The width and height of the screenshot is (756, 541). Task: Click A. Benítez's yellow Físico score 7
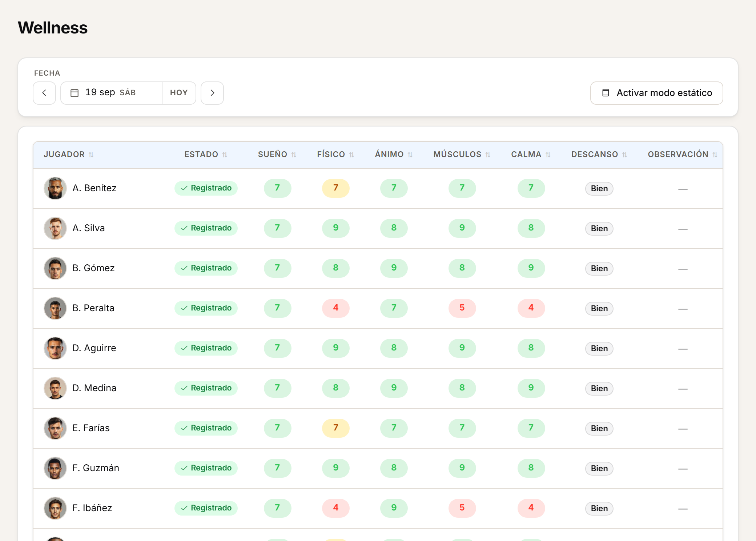[336, 188]
